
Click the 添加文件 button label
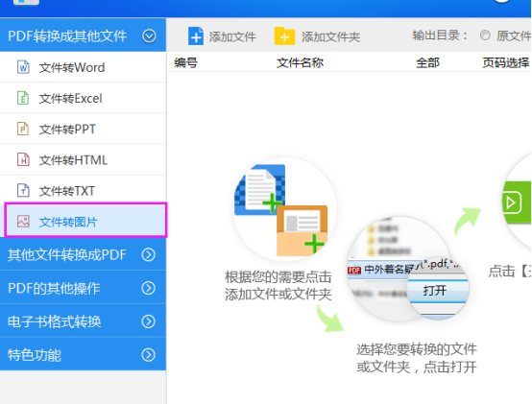click(x=232, y=36)
